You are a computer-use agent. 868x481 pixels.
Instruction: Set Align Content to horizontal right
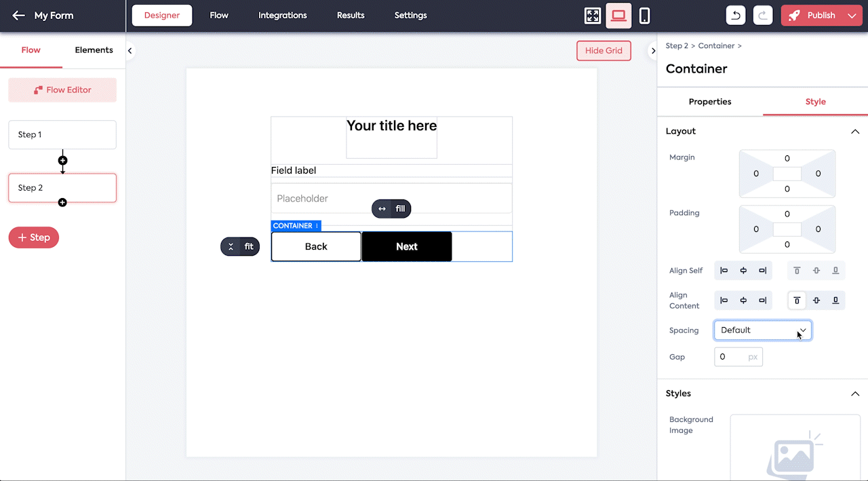(763, 301)
